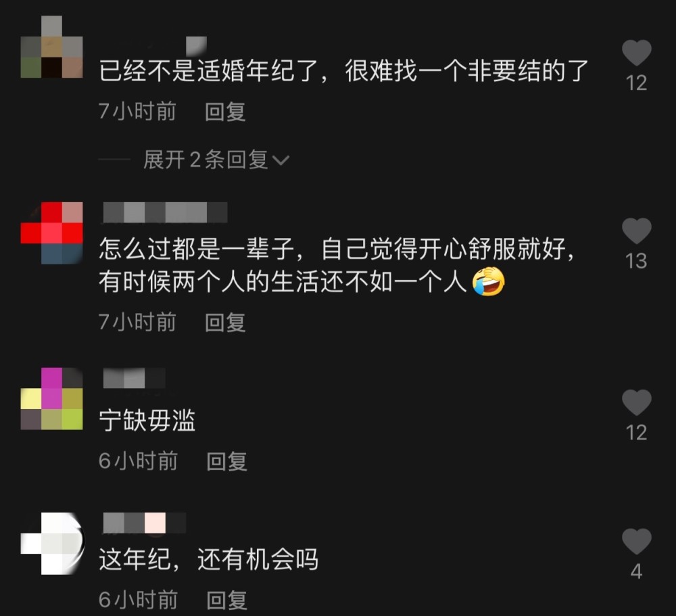Open the white avatar of the last commenter

(x=52, y=544)
